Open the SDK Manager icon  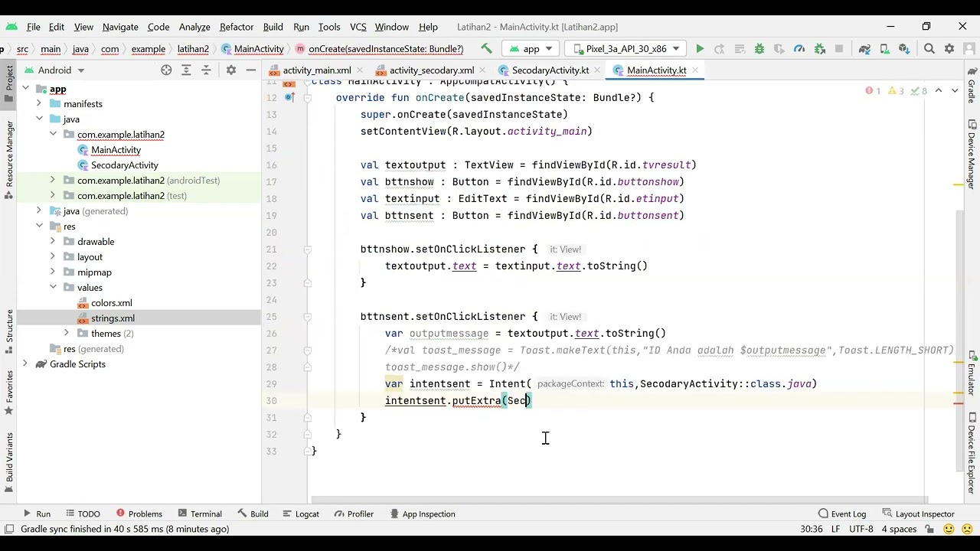click(904, 49)
